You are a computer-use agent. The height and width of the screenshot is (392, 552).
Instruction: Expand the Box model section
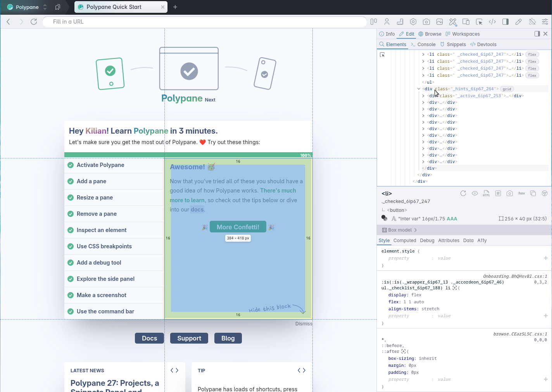coord(400,230)
